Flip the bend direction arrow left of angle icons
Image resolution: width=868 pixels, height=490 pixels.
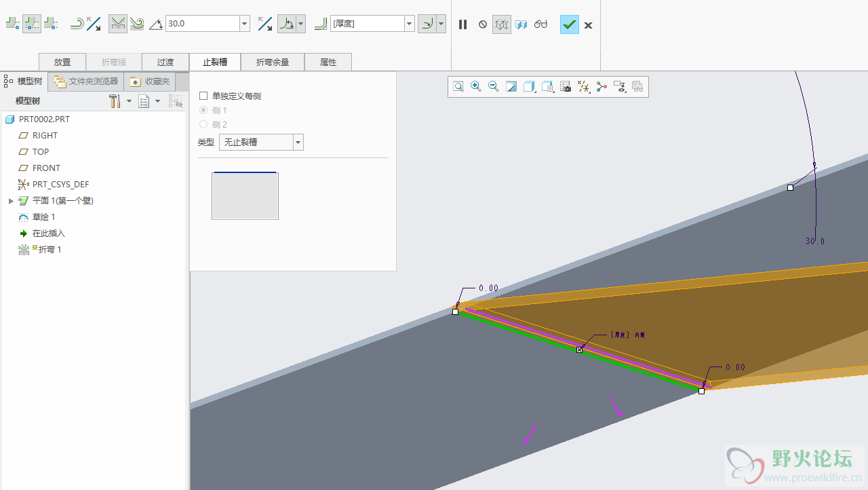94,24
